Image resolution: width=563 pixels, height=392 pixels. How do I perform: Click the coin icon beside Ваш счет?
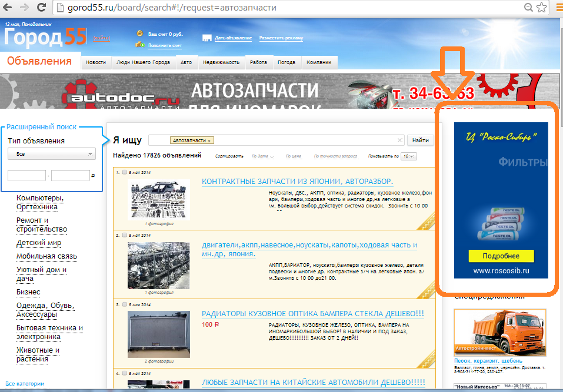(x=139, y=33)
